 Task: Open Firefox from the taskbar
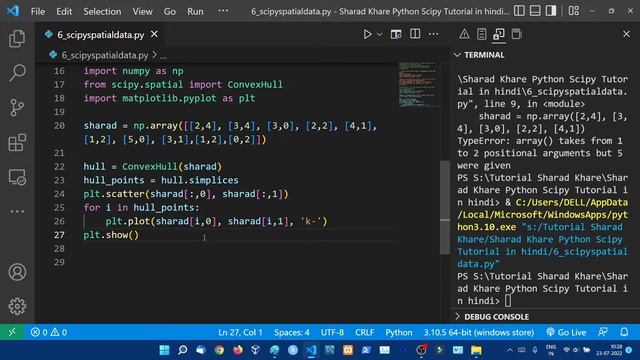(238, 350)
